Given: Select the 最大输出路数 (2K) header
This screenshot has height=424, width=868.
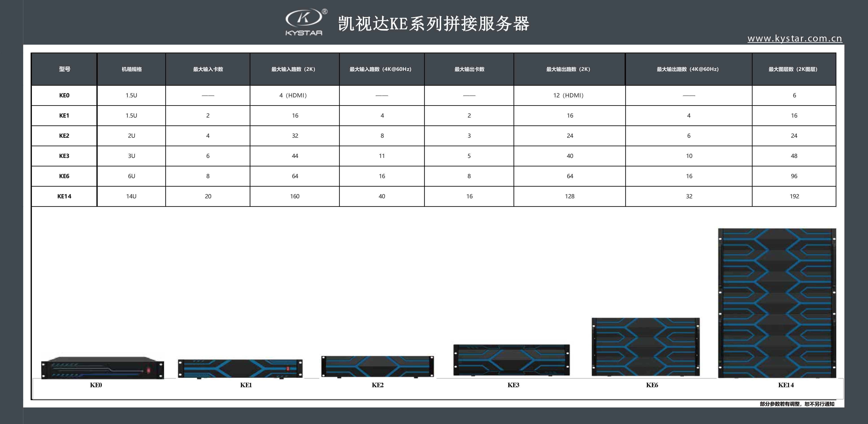Looking at the screenshot, I should click(x=570, y=69).
